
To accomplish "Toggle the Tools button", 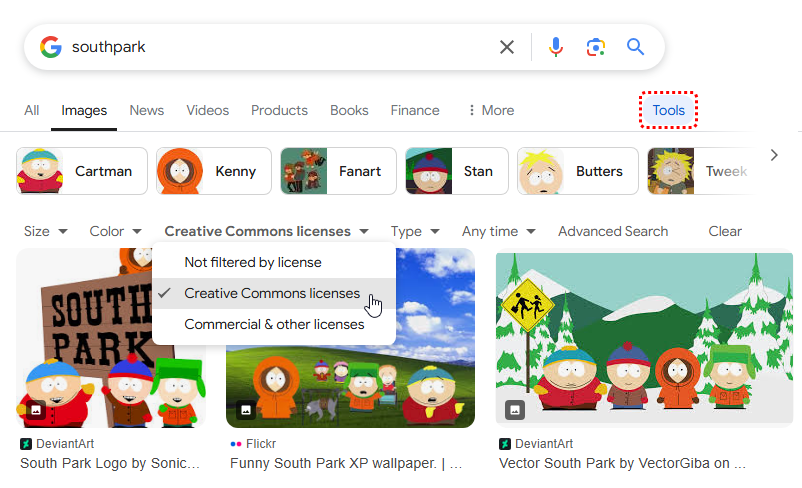I will click(669, 110).
